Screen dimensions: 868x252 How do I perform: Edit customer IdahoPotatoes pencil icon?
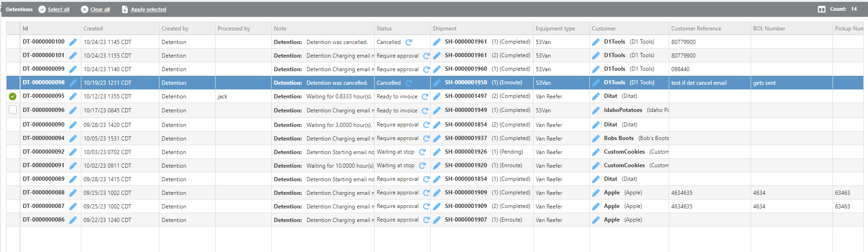point(596,111)
